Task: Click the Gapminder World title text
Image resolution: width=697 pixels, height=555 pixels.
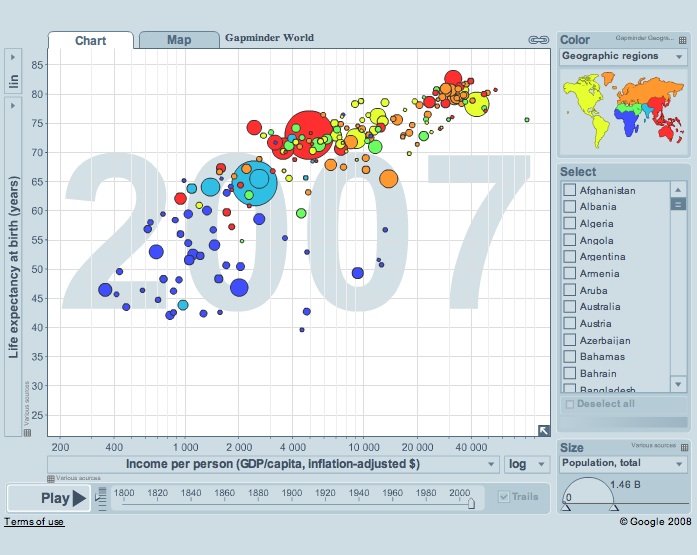Action: [269, 38]
